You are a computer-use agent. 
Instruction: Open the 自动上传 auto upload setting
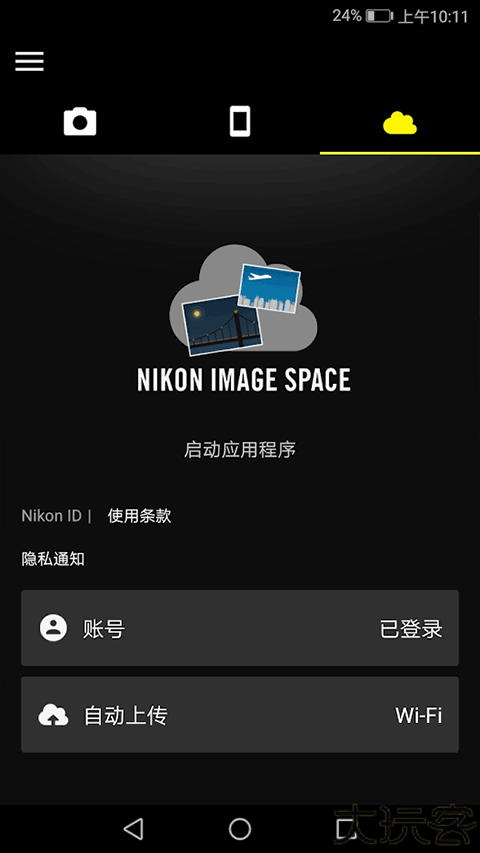tap(240, 715)
